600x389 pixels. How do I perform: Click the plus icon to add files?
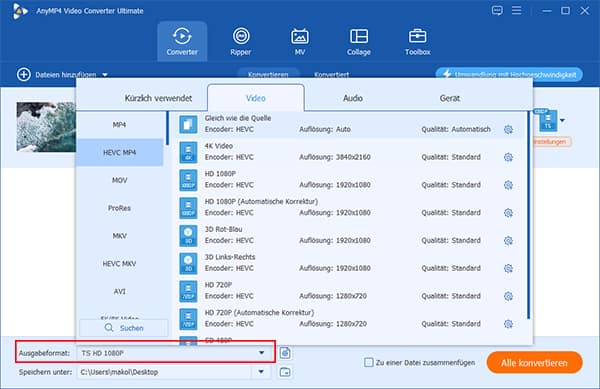[24, 75]
